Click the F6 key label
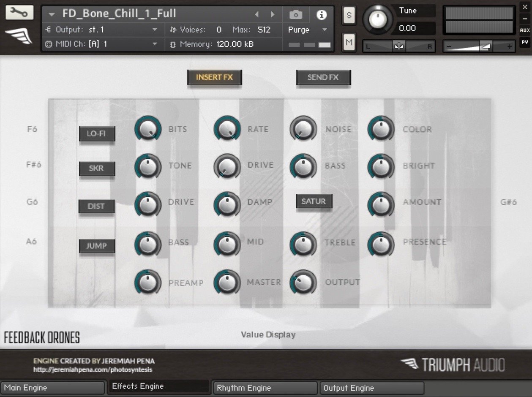The height and width of the screenshot is (397, 532). click(x=32, y=129)
